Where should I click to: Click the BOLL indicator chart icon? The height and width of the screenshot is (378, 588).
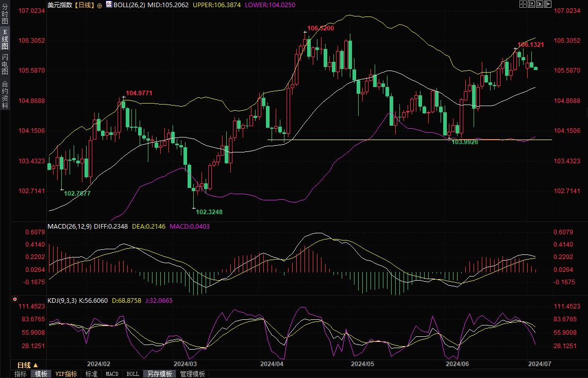[109, 4]
